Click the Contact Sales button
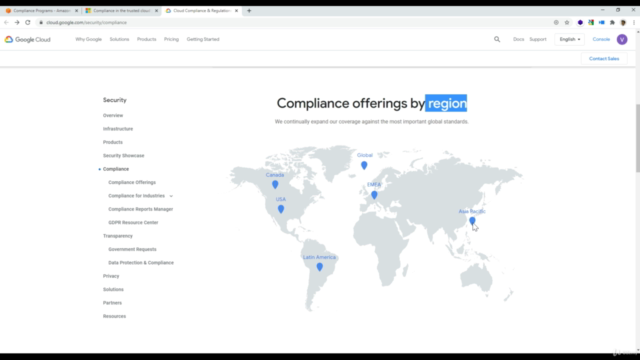The image size is (640, 360). 604,59
